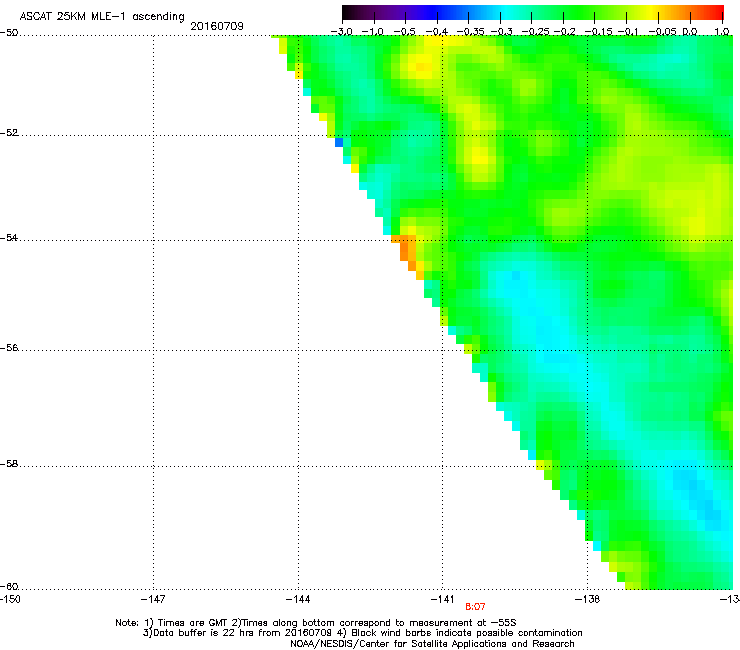The height and width of the screenshot is (650, 740).
Task: Click the latitude label -56
Action: [9, 347]
